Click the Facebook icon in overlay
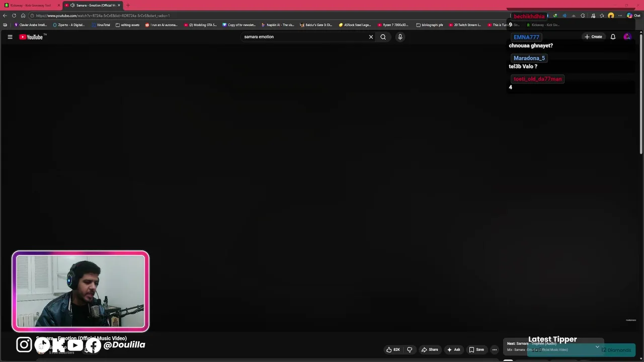This screenshot has width=644, height=362. 93,345
